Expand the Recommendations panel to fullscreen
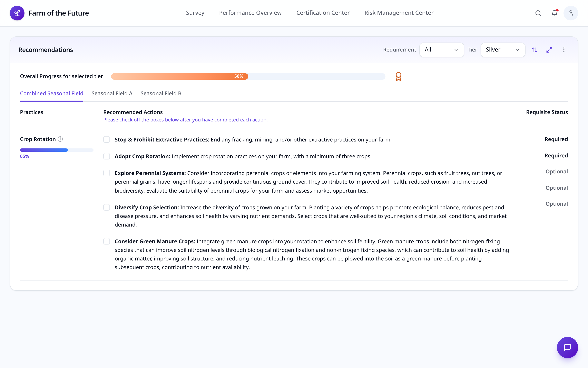588x368 pixels. point(549,50)
